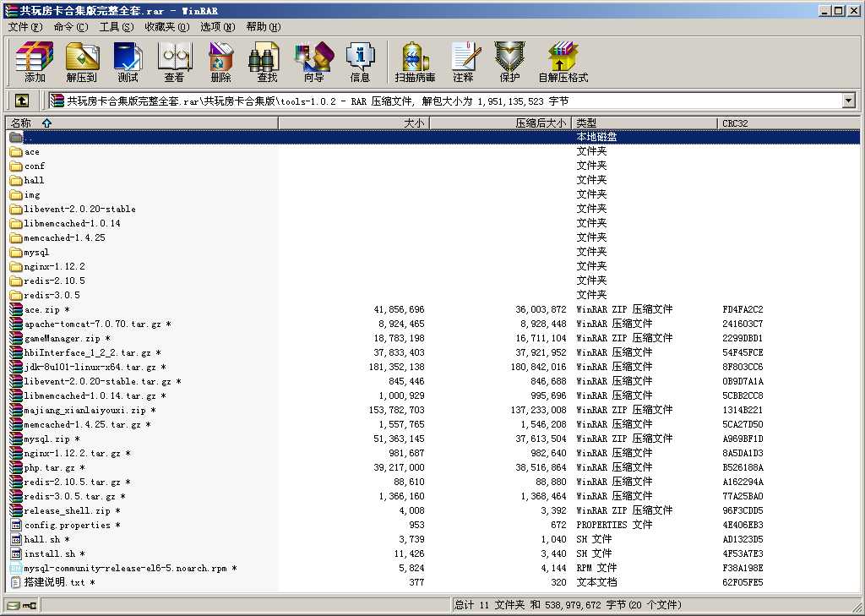Click the 搭建说明.txt document icon
The image size is (865, 616).
pyautogui.click(x=16, y=582)
